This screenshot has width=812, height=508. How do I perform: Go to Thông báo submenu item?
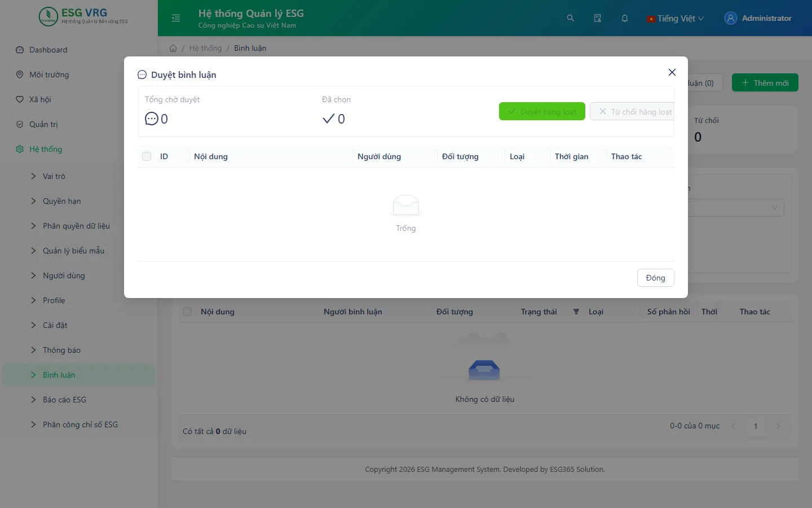(x=79, y=350)
